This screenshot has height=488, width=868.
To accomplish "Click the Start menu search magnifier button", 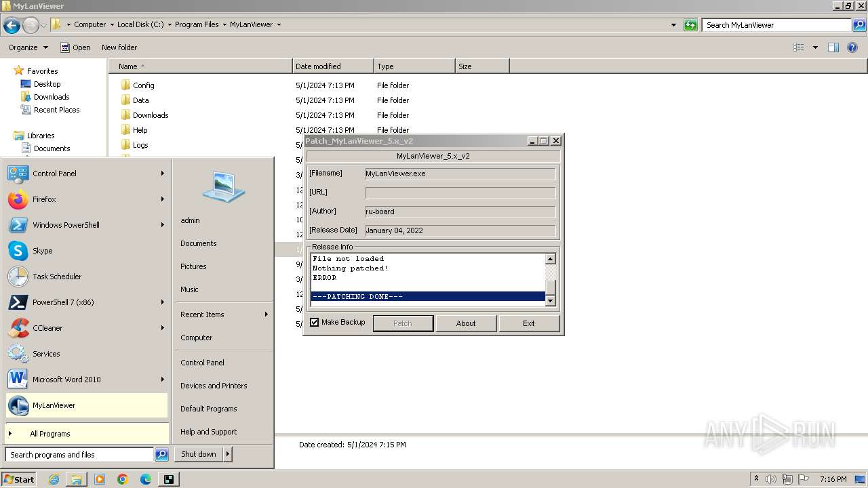I will (x=161, y=455).
